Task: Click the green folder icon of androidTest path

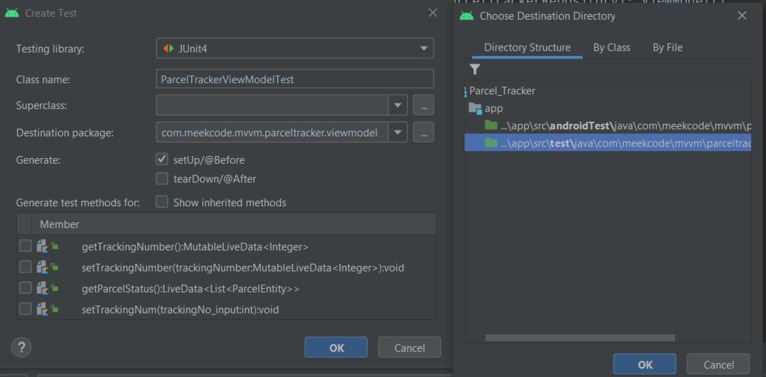Action: [491, 126]
